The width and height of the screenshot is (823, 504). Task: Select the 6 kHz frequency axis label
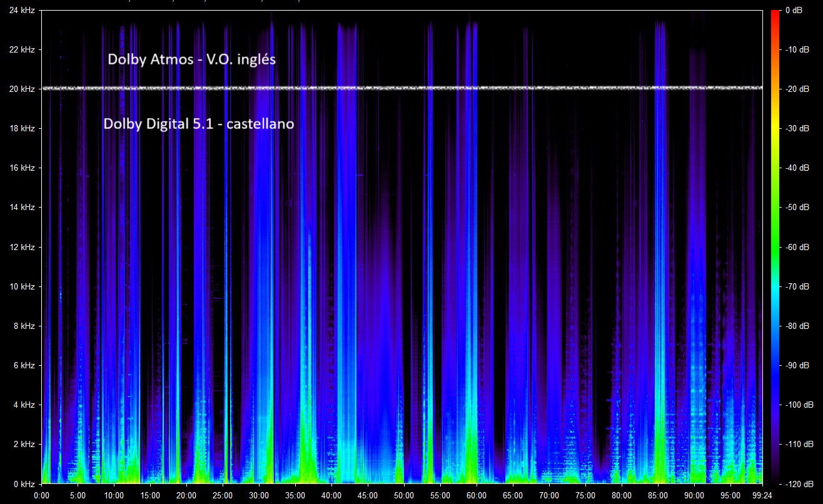26,365
